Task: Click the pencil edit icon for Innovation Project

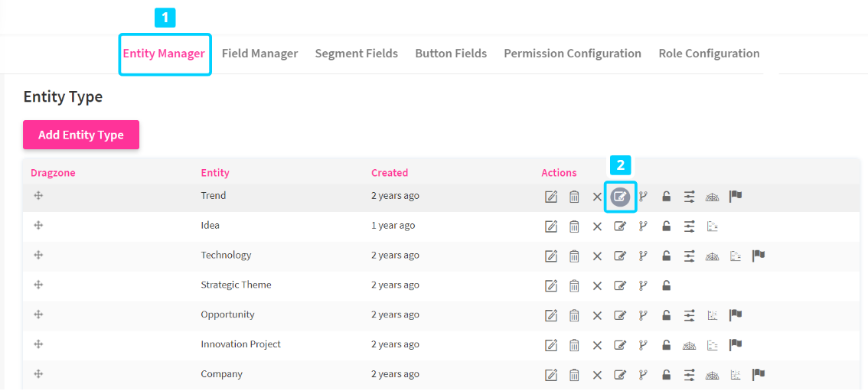Action: tap(551, 345)
